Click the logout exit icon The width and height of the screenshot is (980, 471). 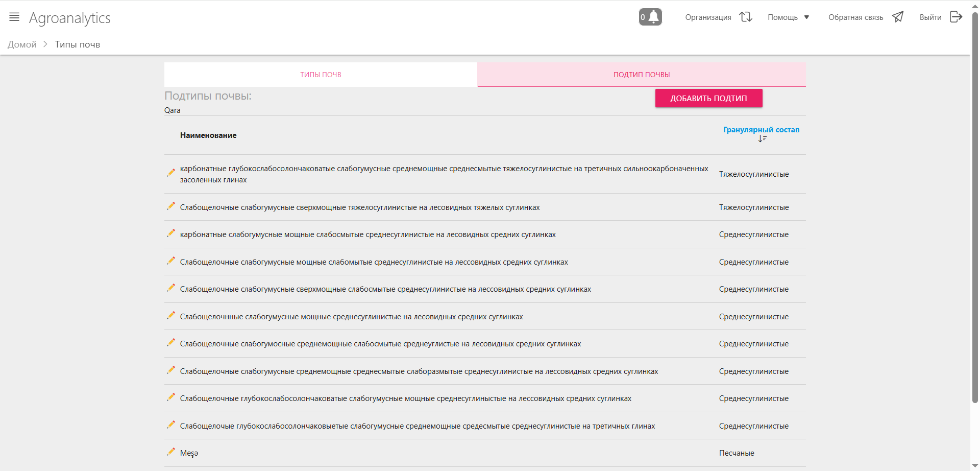click(x=956, y=17)
